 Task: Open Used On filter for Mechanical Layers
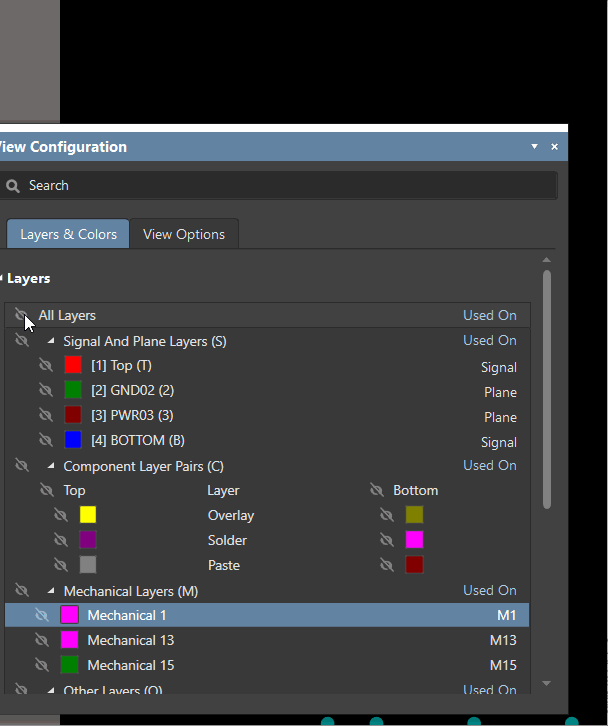(490, 590)
